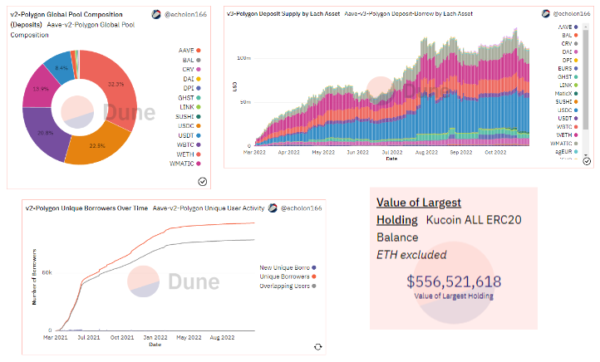Click the 8.4% blue pie slice
600x362 pixels.
[x=61, y=68]
